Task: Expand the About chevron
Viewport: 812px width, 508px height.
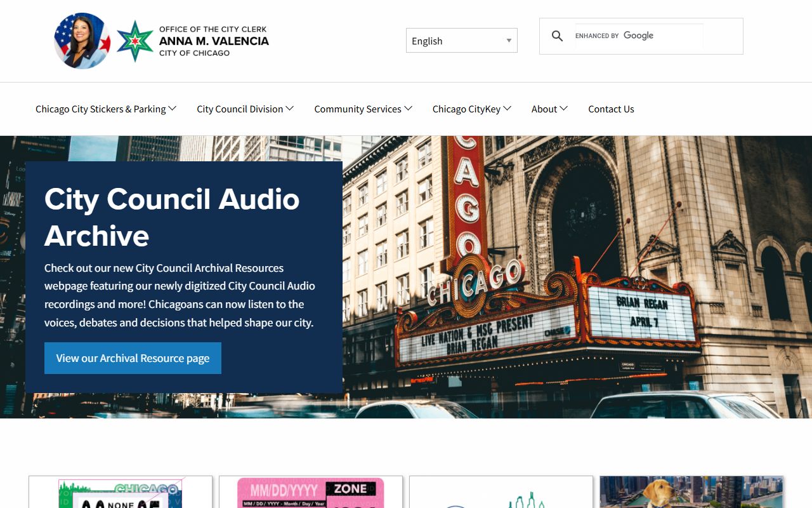Action: [564, 109]
